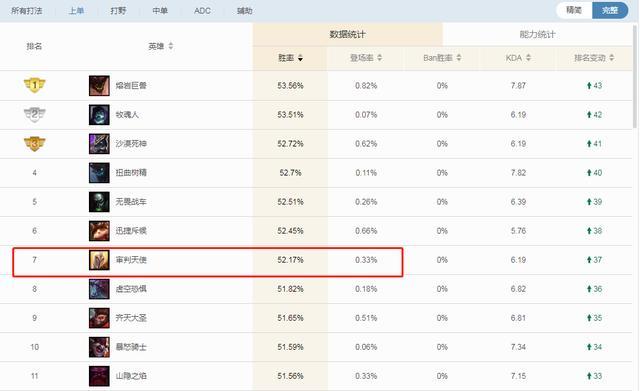Image resolution: width=640 pixels, height=391 pixels.
Task: Open the 迅捷斥候 champion portrait
Action: (x=99, y=231)
